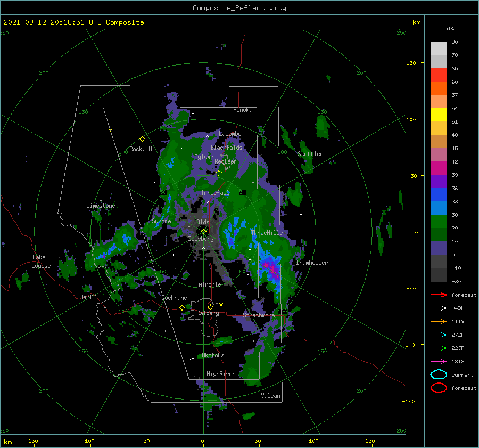Click the yellow diamond marker near RockyMH
479x448 pixels.
142,139
